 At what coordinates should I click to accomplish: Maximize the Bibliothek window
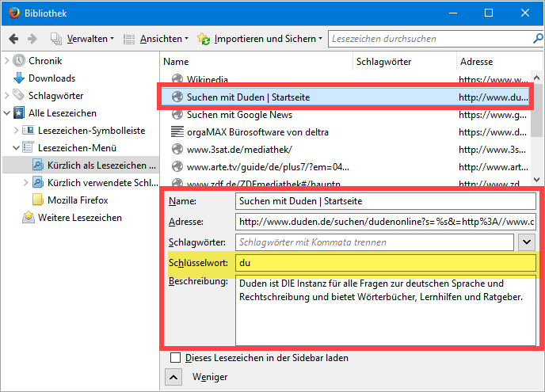(x=489, y=13)
